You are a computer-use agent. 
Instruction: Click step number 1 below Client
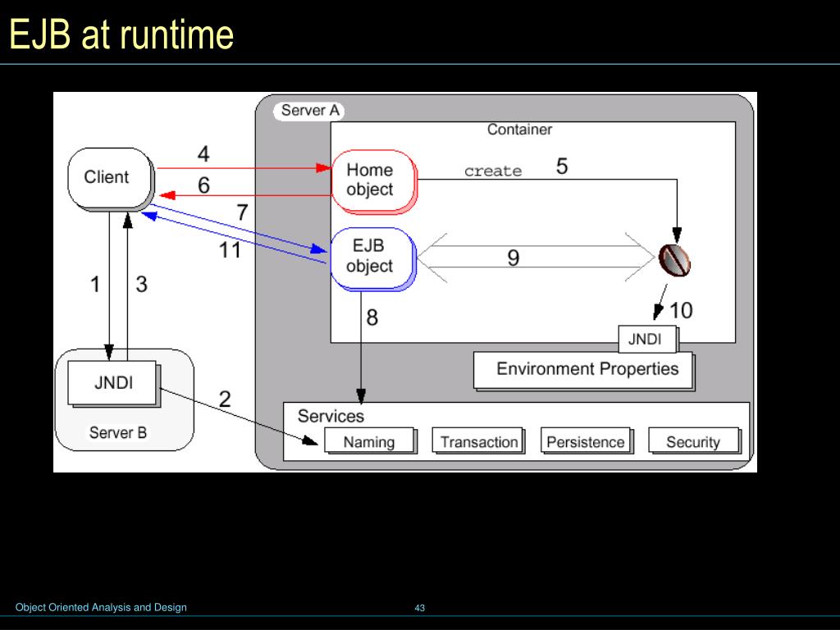point(95,285)
